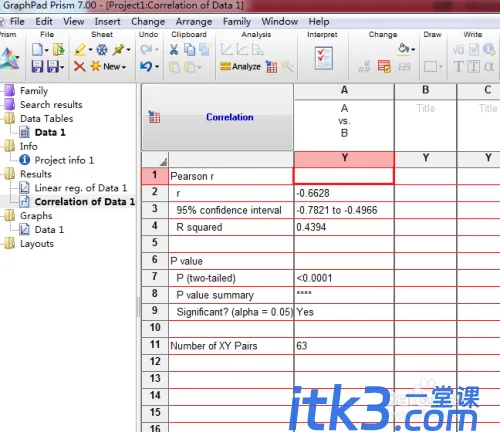Open the Interpret checklist icon
The image size is (500, 432).
pos(323,58)
